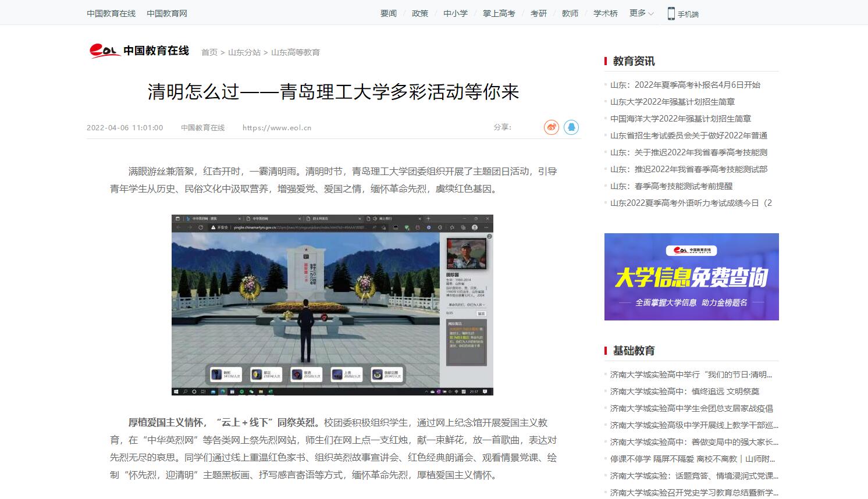Select 考研 in the top navigation
The width and height of the screenshot is (868, 499).
[x=538, y=13]
